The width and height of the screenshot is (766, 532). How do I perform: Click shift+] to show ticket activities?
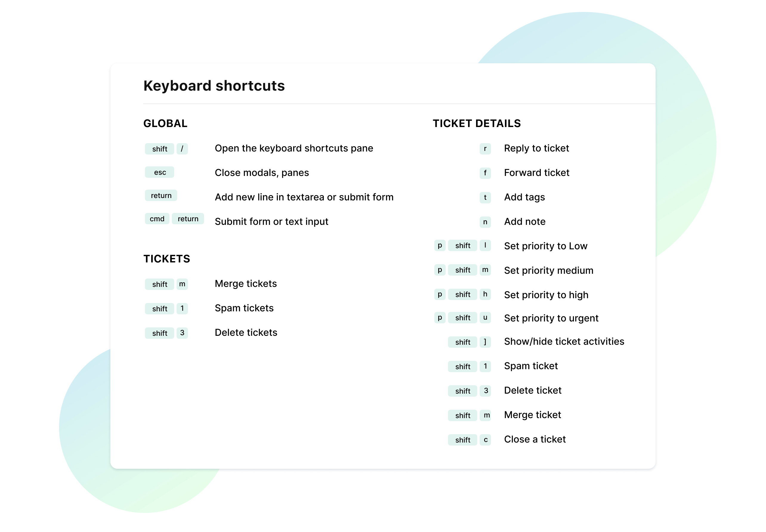click(x=485, y=342)
